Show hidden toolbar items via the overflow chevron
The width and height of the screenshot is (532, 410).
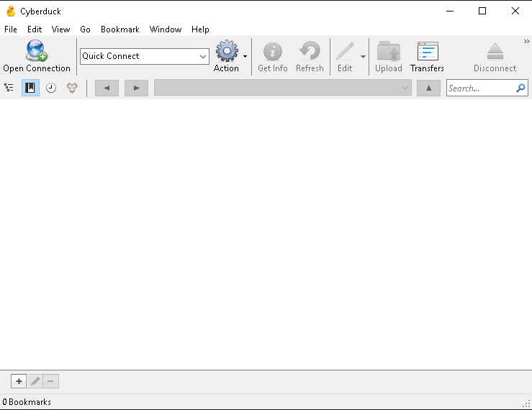click(526, 42)
